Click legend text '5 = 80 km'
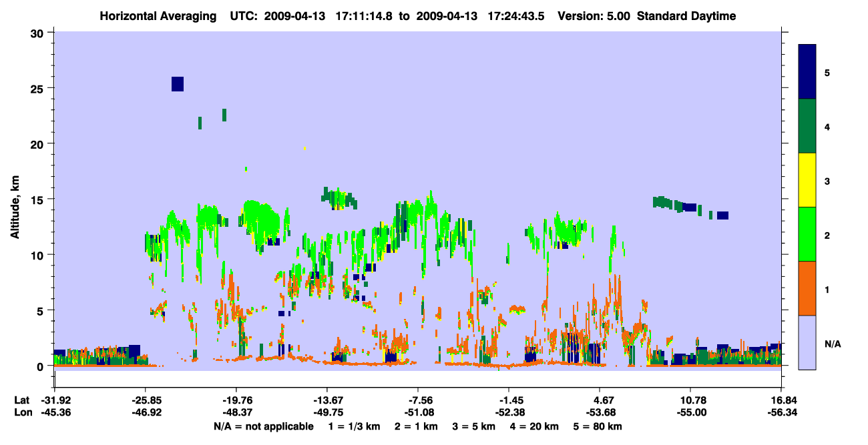Image resolution: width=868 pixels, height=445 pixels. click(x=598, y=426)
